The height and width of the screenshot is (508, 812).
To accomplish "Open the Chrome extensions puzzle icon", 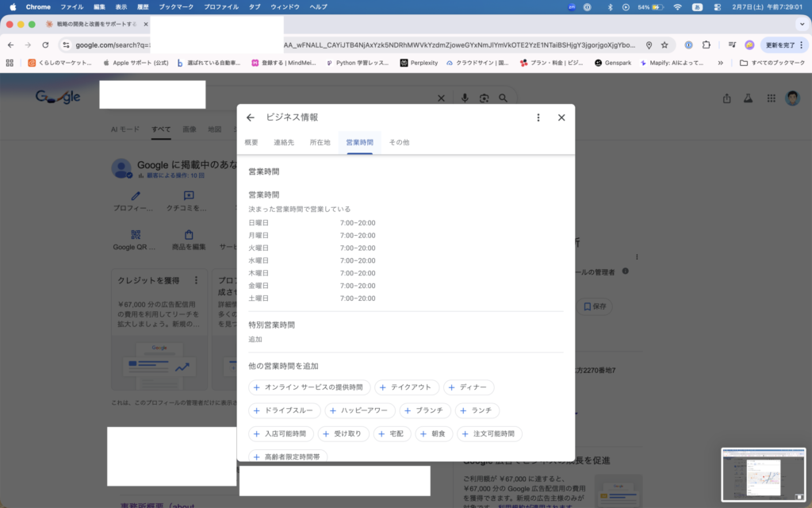I will [706, 45].
